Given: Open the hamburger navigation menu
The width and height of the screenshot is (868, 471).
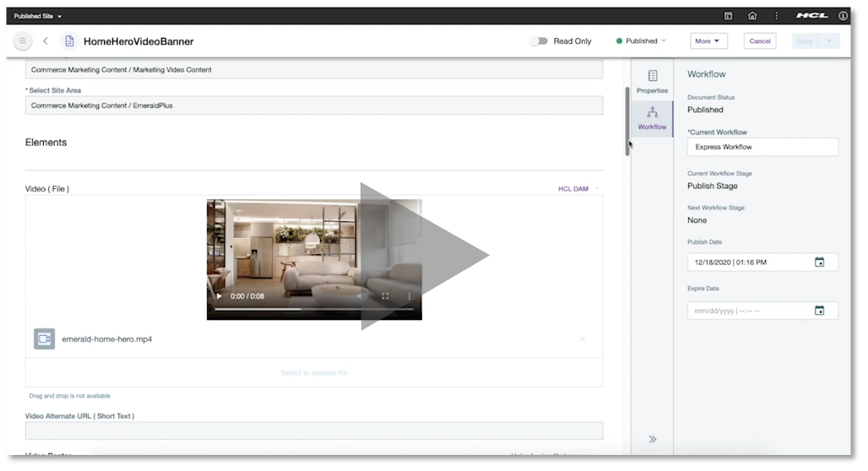Looking at the screenshot, I should pos(23,41).
